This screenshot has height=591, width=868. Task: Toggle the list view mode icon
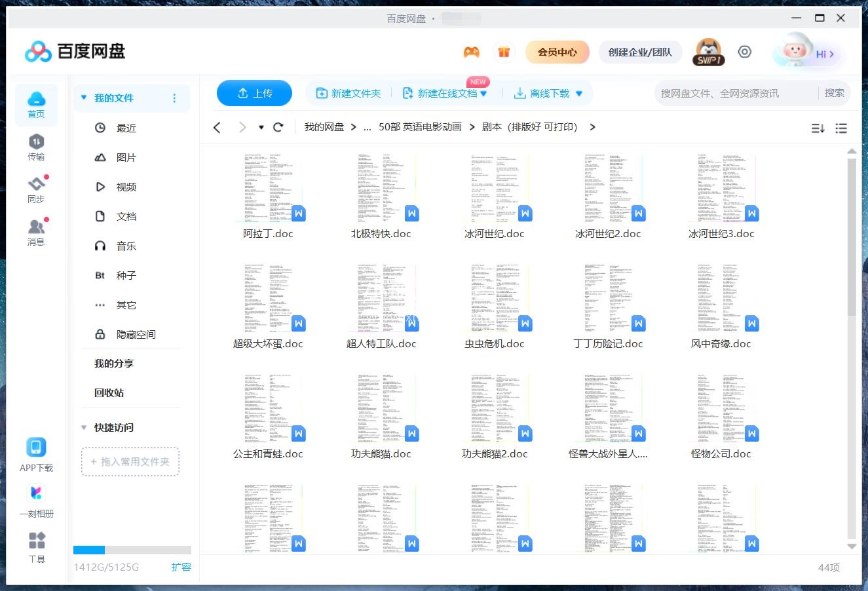coord(842,128)
